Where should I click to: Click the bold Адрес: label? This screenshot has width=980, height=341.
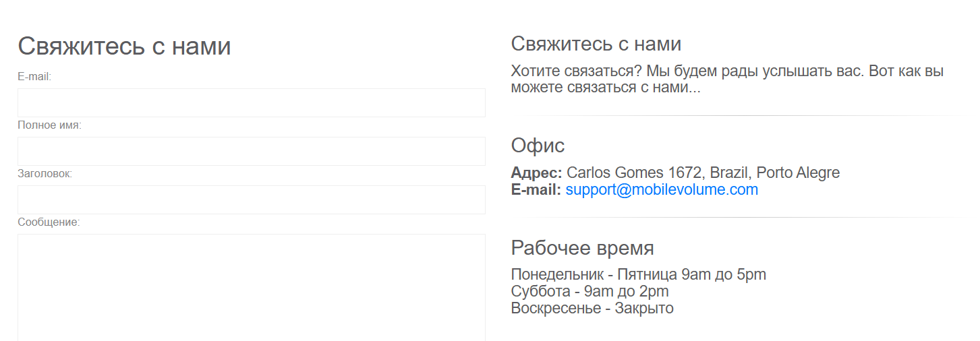pos(536,173)
